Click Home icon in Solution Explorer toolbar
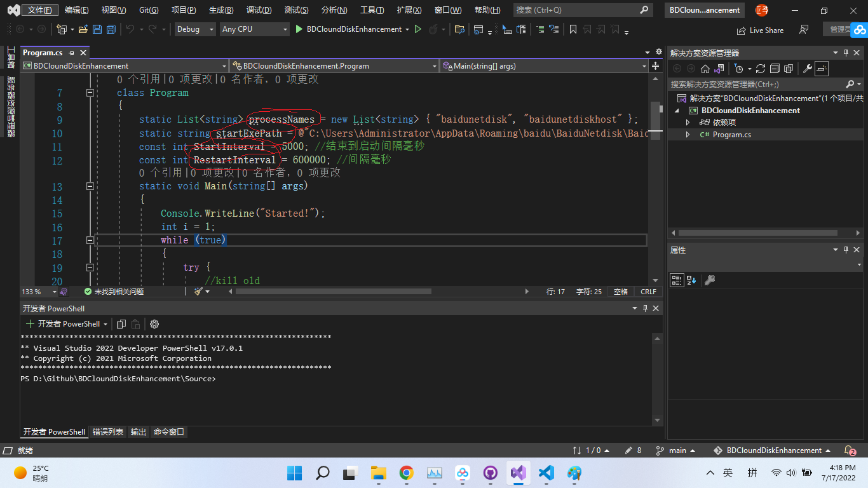Screen dimensions: 868x488 705,69
